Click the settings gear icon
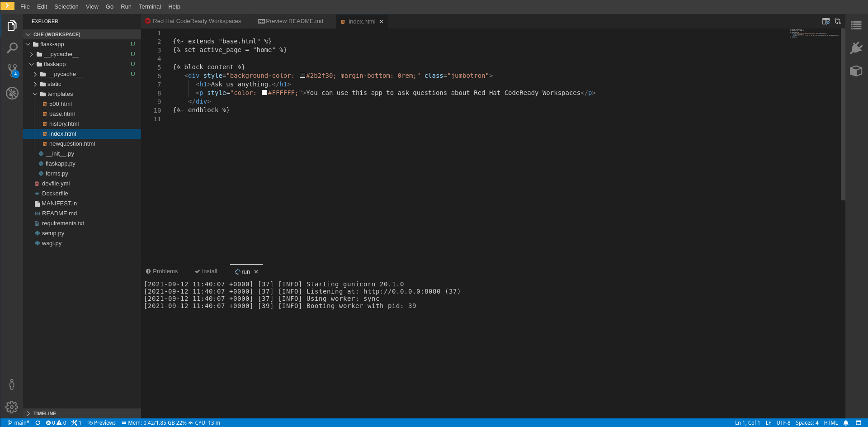 [x=12, y=407]
